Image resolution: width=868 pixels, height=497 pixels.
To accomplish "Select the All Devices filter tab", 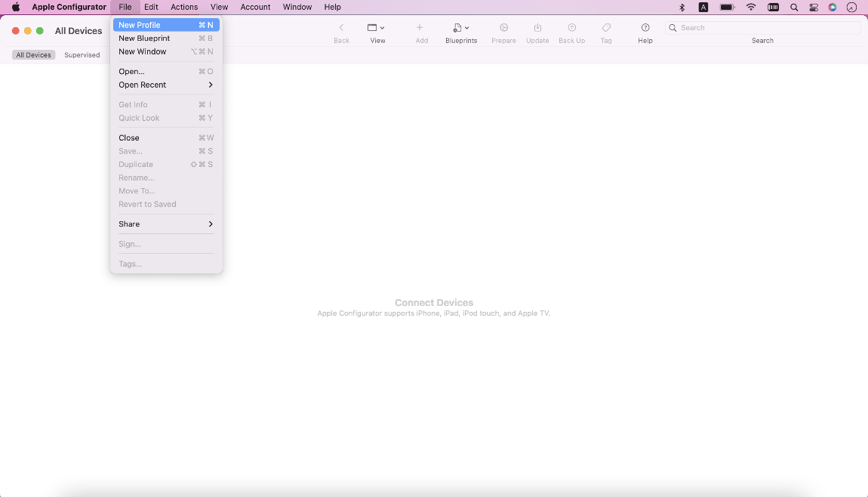I will (x=33, y=55).
